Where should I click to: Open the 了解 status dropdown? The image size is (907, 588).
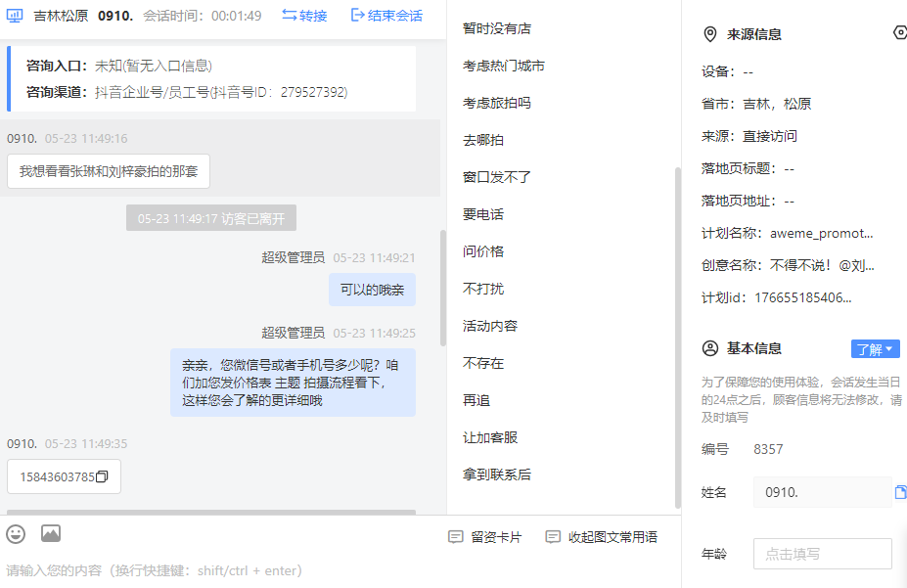coord(875,349)
